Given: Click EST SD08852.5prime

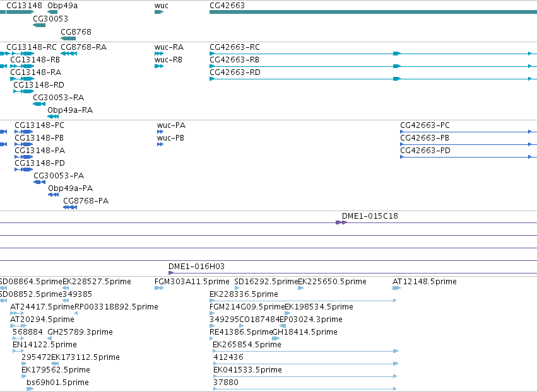Looking at the screenshot, I should click(31, 294).
